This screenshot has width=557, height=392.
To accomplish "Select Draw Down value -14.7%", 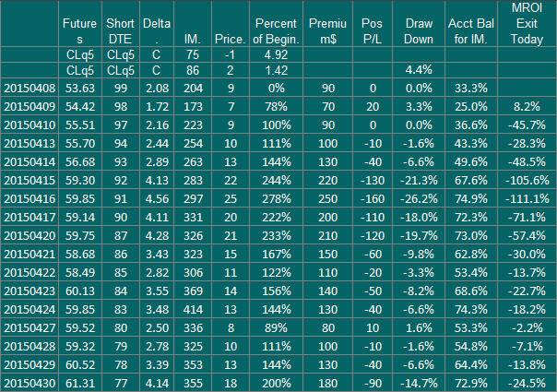I will click(x=419, y=383).
